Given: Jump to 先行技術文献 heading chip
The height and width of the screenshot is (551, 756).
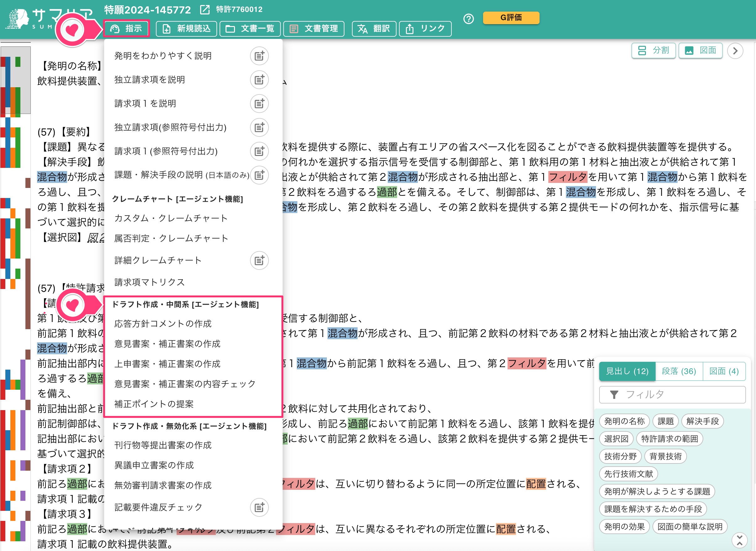Looking at the screenshot, I should (628, 474).
